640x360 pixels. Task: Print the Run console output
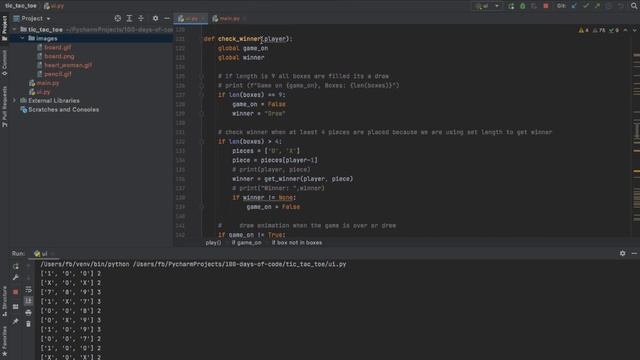(28, 313)
